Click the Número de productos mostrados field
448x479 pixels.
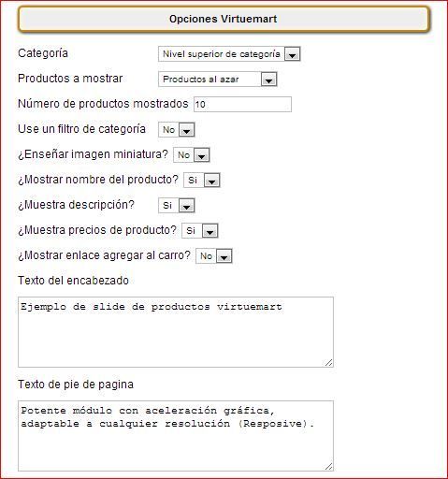pos(242,104)
